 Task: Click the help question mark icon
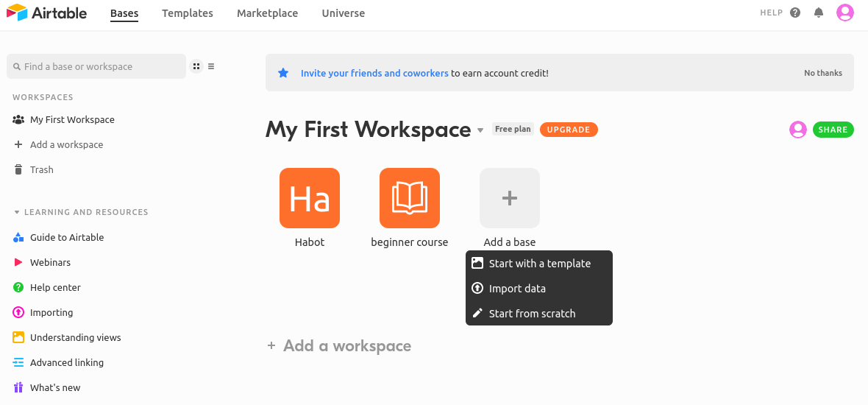(x=795, y=13)
